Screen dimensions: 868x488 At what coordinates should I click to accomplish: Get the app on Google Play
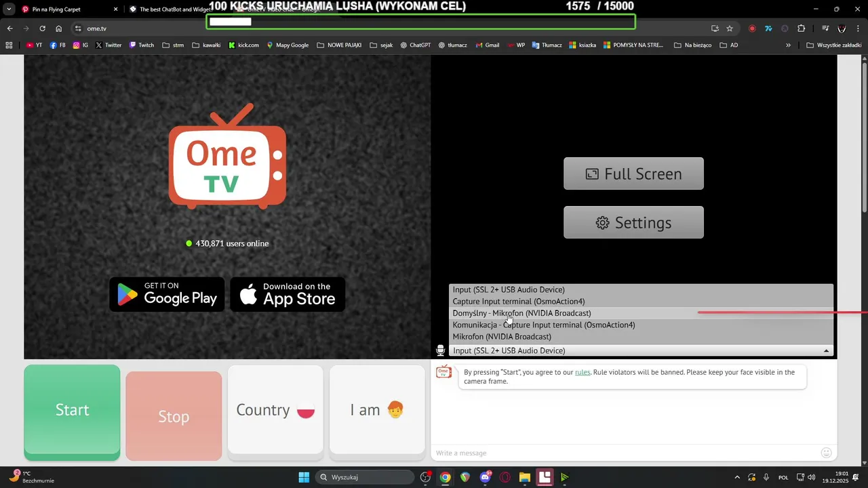click(167, 294)
